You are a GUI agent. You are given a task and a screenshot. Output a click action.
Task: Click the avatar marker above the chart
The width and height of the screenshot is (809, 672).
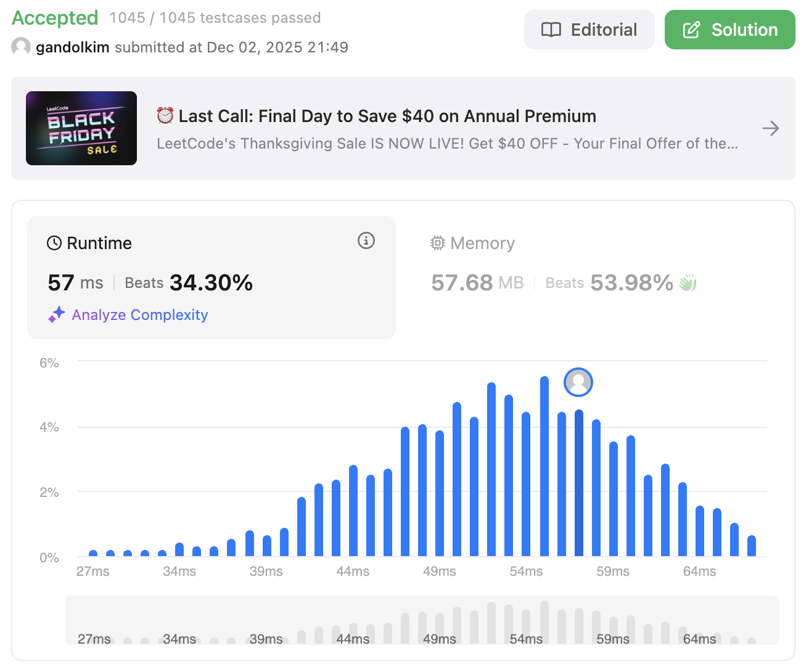tap(578, 382)
